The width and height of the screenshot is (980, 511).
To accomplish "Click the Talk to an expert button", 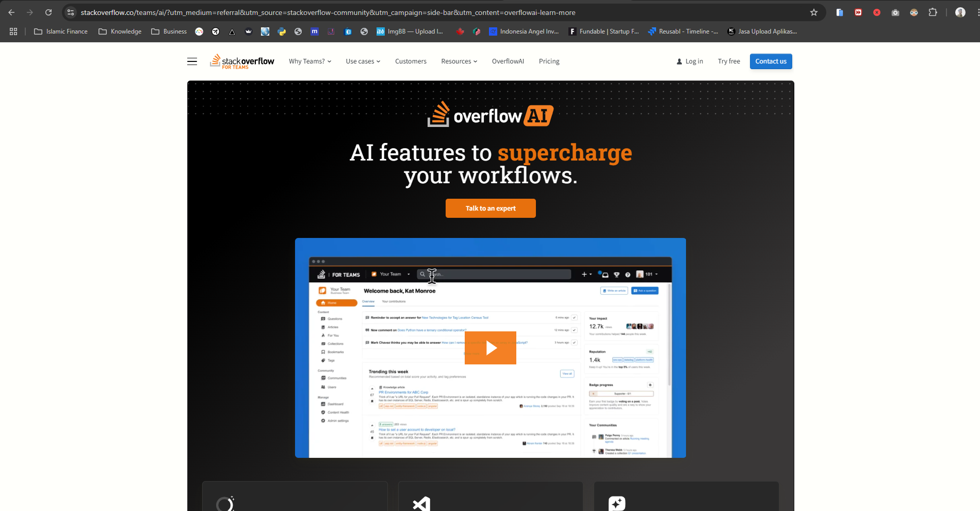I will pyautogui.click(x=491, y=209).
